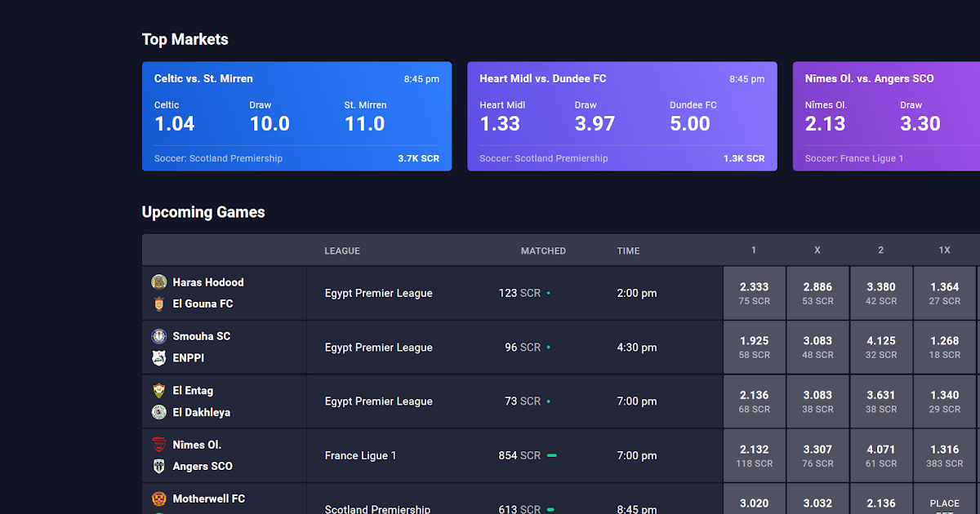This screenshot has width=980, height=514.
Task: Open Haras Hodood team link
Action: click(x=208, y=282)
